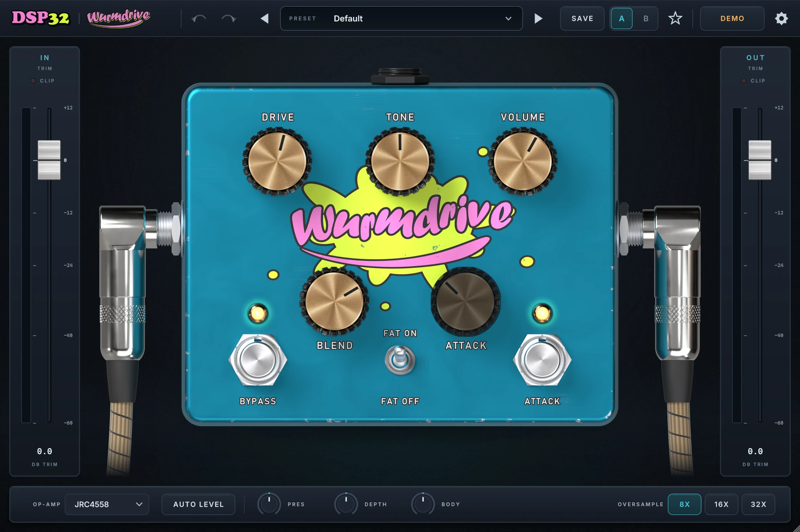The image size is (800, 532).
Task: Click the PRES mini knob
Action: [269, 504]
